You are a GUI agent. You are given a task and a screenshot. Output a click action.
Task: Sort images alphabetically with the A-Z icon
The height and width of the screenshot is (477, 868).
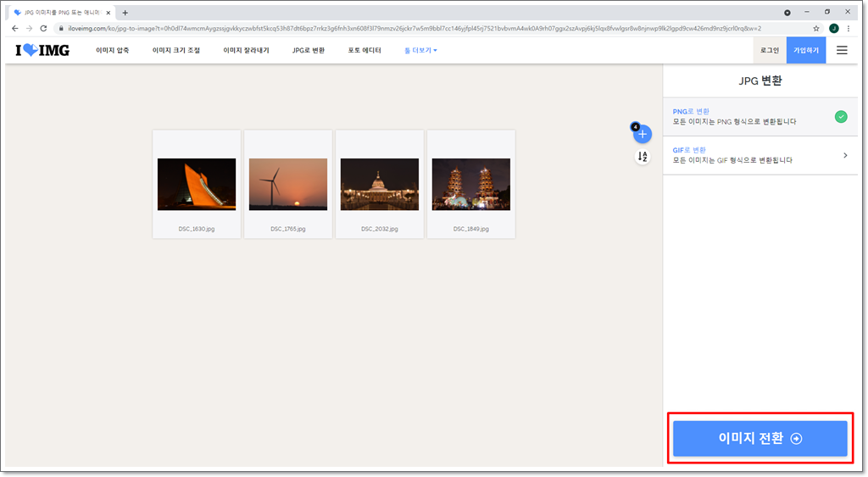coord(643,157)
